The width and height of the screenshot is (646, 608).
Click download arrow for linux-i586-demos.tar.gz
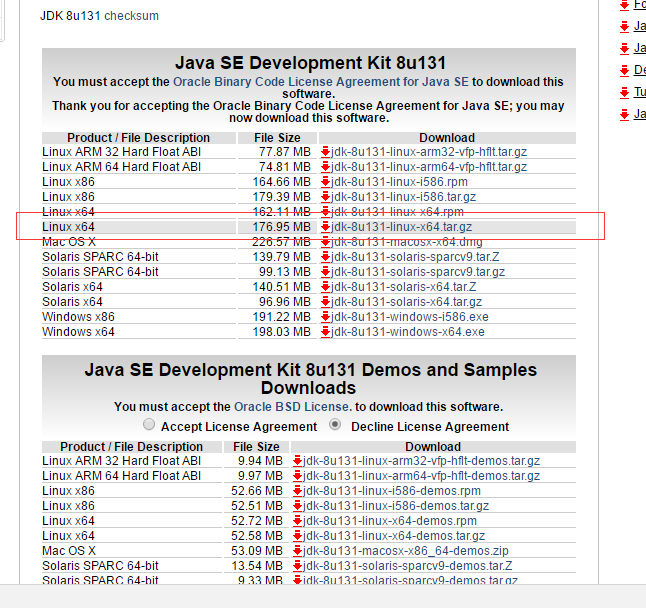297,506
